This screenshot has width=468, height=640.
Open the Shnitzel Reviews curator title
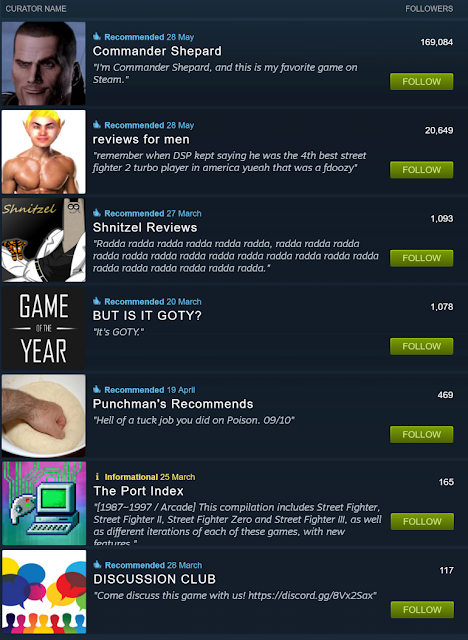[x=145, y=227]
